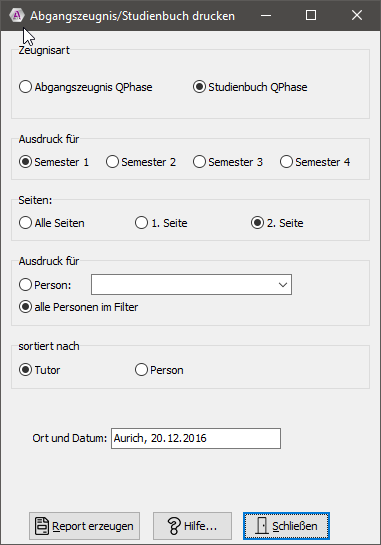This screenshot has height=545, width=381.
Task: Click the door icon on Schließen
Action: (x=262, y=526)
